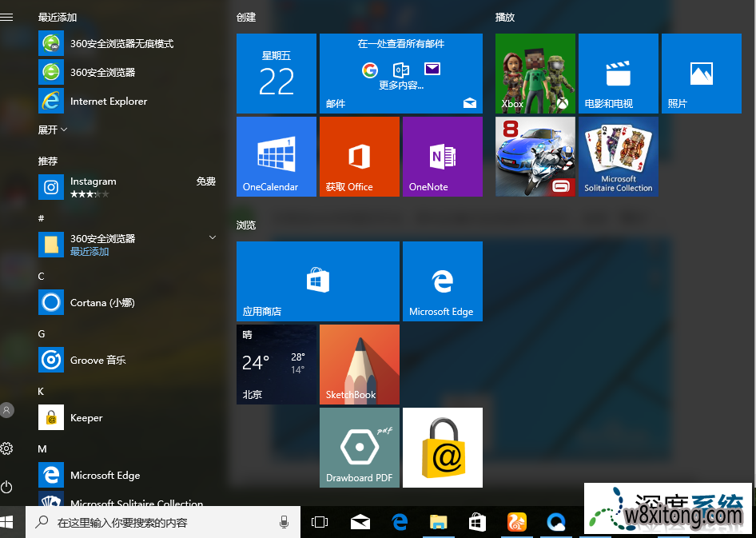Open the OneNote tile
Image resolution: width=756 pixels, height=538 pixels.
(x=442, y=156)
